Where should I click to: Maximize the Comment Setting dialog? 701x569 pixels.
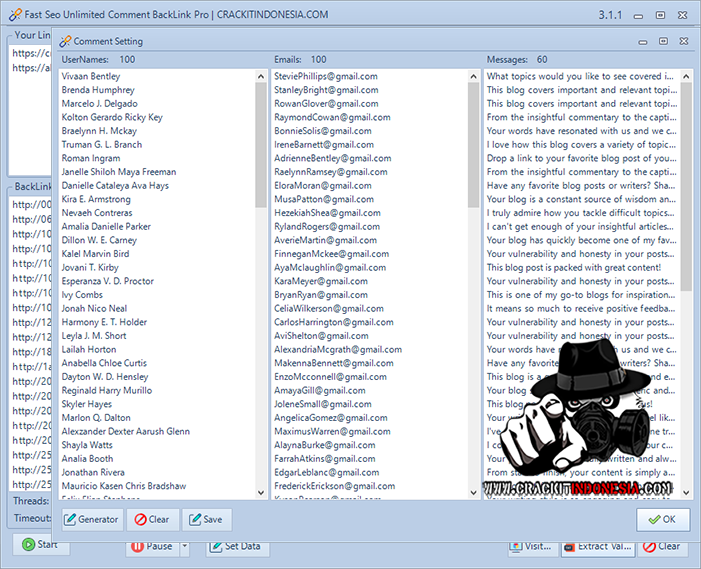pos(662,41)
